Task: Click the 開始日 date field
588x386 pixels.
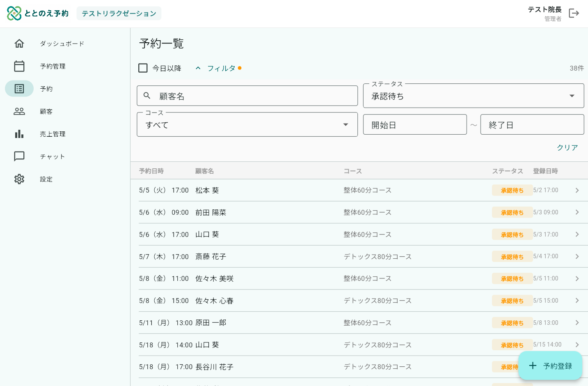Action: [415, 124]
